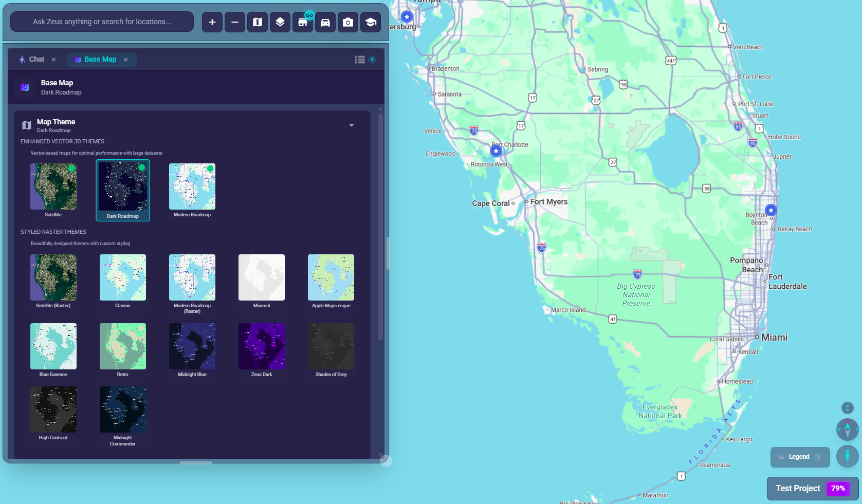Click the tilt toggle above the compass
The height and width of the screenshot is (504, 862).
(x=847, y=408)
